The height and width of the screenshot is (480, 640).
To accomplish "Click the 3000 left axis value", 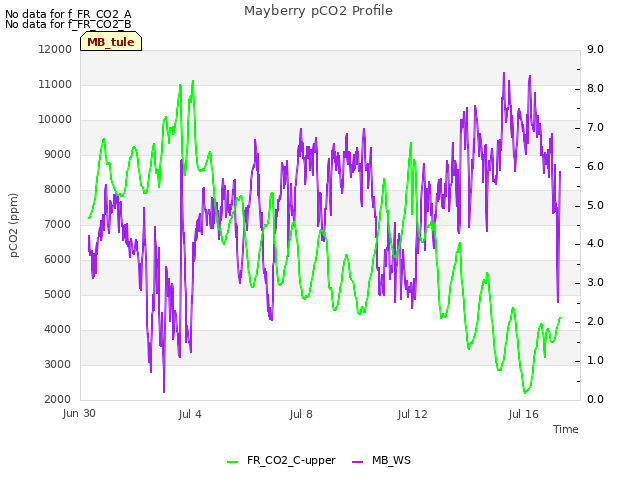I will click(x=58, y=364).
